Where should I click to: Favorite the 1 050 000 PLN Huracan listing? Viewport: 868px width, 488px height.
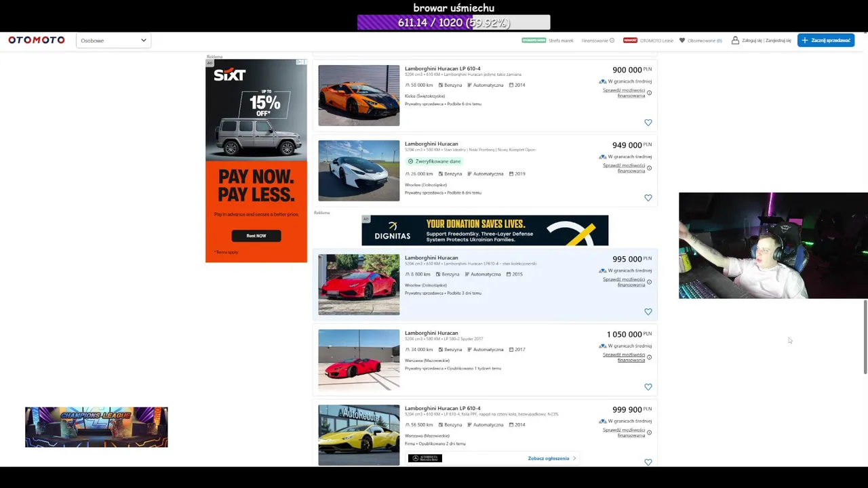(648, 387)
